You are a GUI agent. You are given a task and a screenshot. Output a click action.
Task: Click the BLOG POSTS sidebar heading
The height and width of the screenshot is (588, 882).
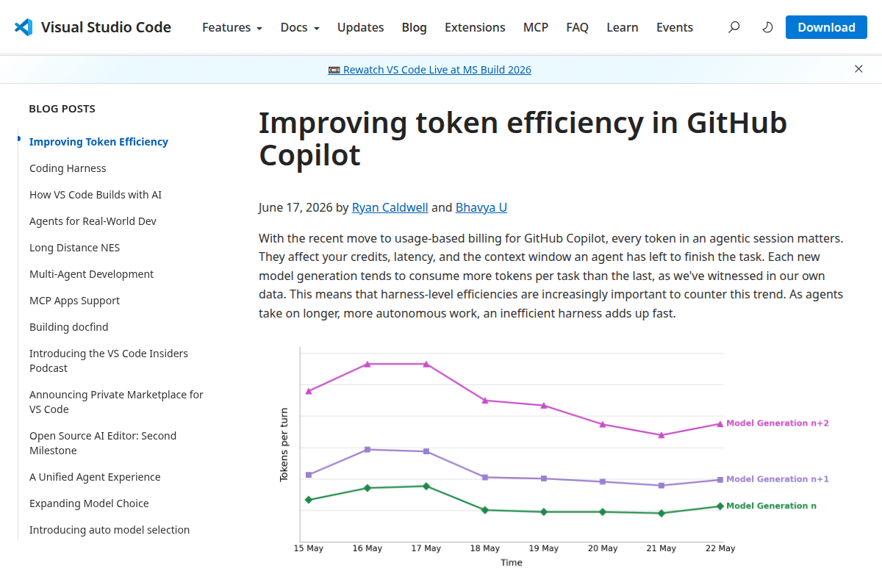(62, 109)
